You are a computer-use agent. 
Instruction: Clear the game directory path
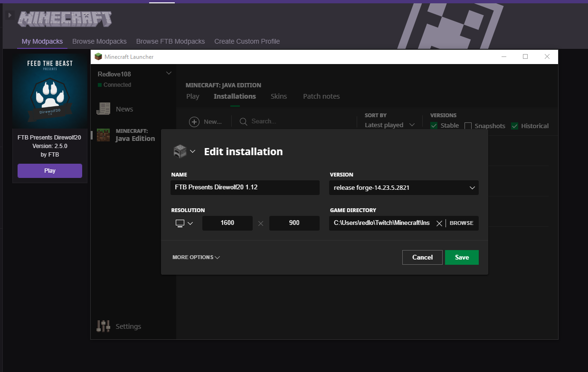(x=439, y=223)
